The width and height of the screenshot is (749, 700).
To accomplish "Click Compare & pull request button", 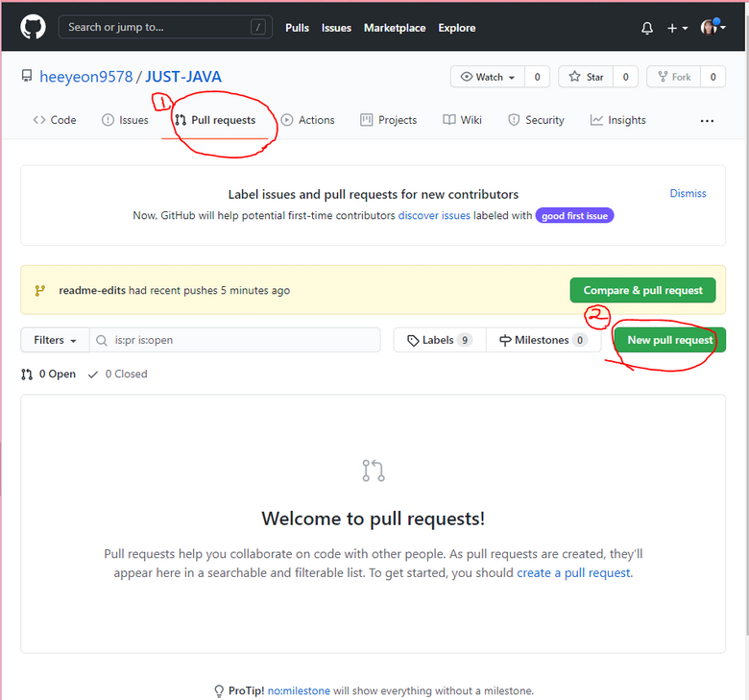I will pyautogui.click(x=642, y=290).
